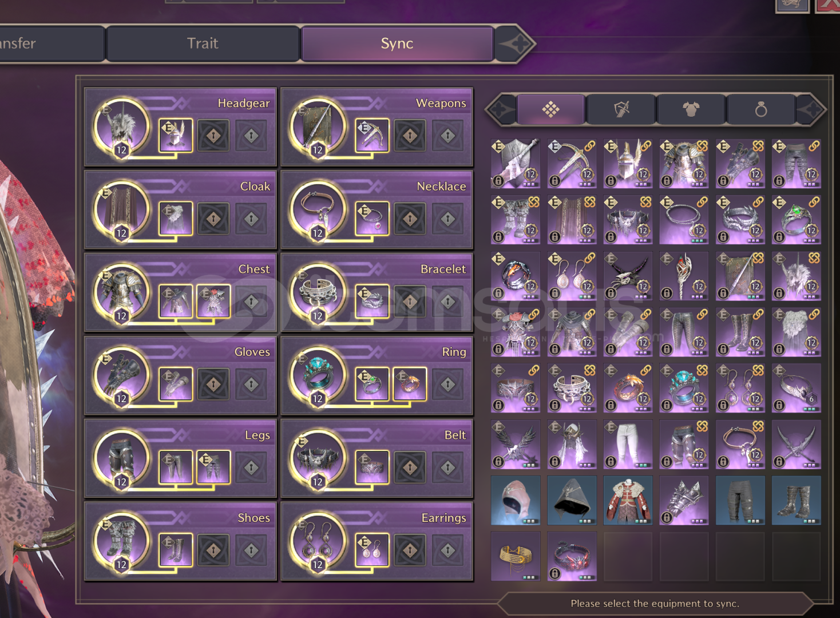Select the all-items filter icon tab
This screenshot has width=840, height=618.
[x=550, y=109]
